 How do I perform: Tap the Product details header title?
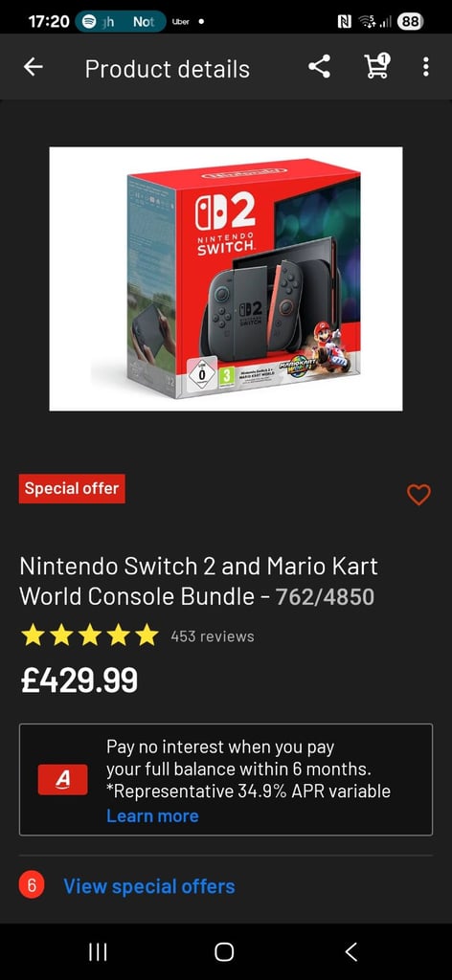(168, 69)
